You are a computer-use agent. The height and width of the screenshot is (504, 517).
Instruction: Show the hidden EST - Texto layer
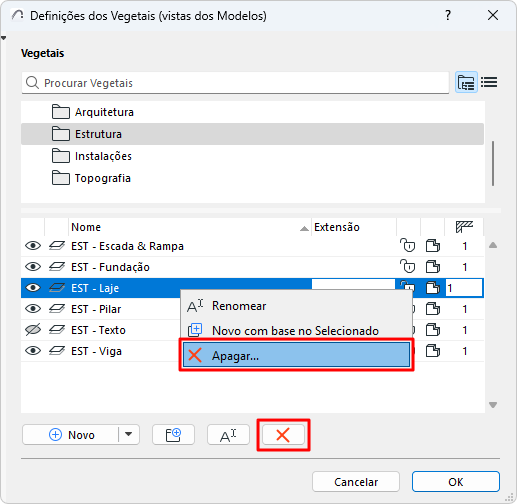pos(33,330)
